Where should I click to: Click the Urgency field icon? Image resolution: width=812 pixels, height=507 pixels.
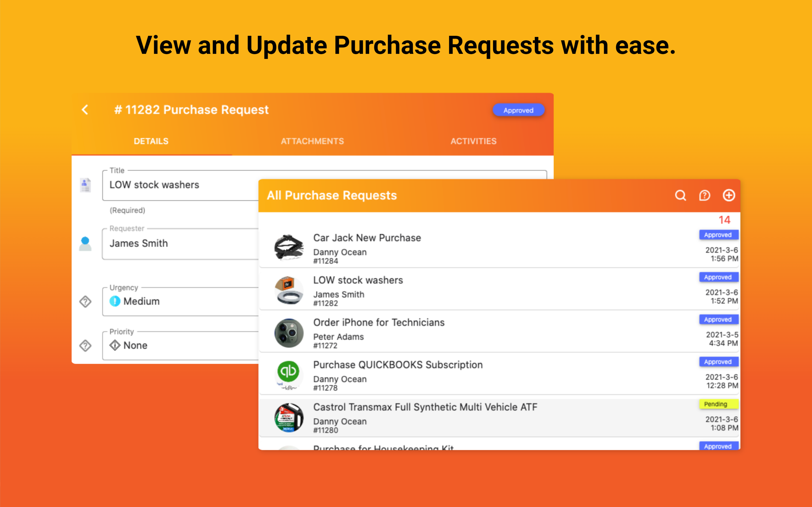(85, 301)
